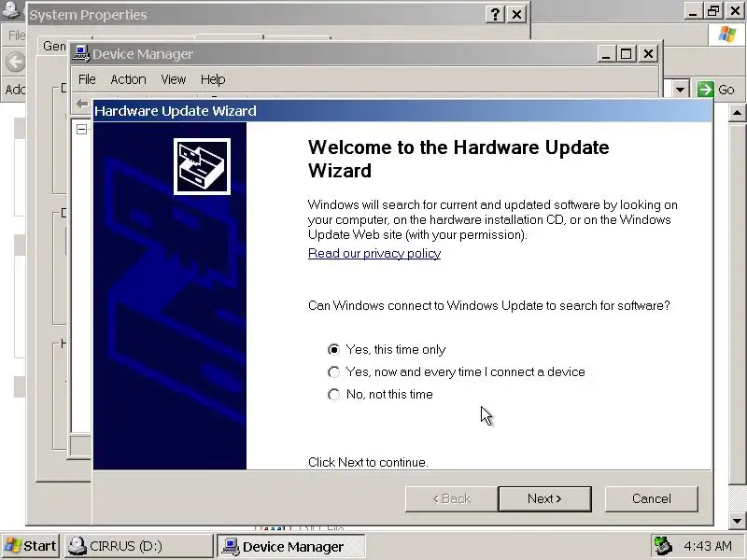Viewport: 747px width, 560px height.
Task: Switch to Device Manager taskbar button
Action: [x=291, y=546]
